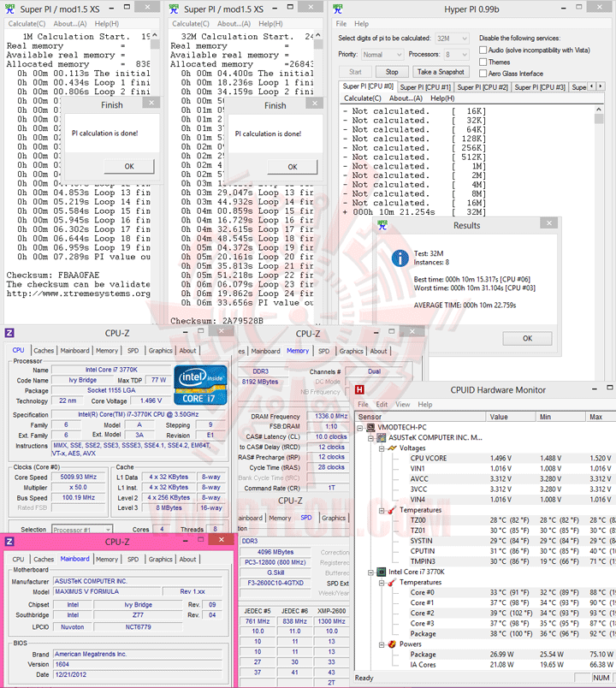Click the CPU-Z purple Z icon in CPU window
Image resolution: width=616 pixels, height=688 pixels.
point(9,333)
